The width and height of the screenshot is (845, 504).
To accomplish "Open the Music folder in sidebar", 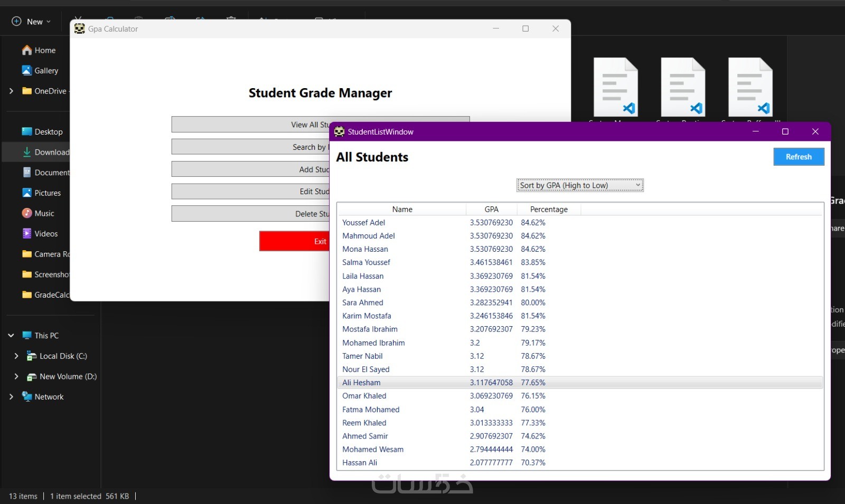I will point(38,213).
